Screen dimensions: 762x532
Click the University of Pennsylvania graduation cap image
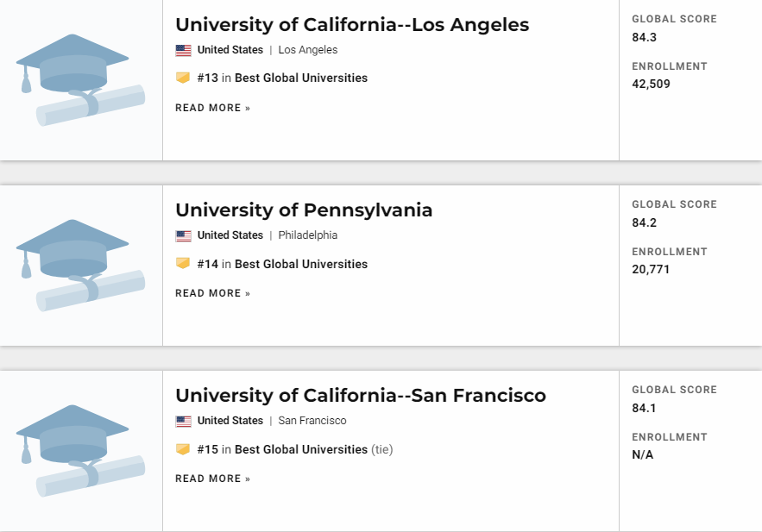coord(80,266)
